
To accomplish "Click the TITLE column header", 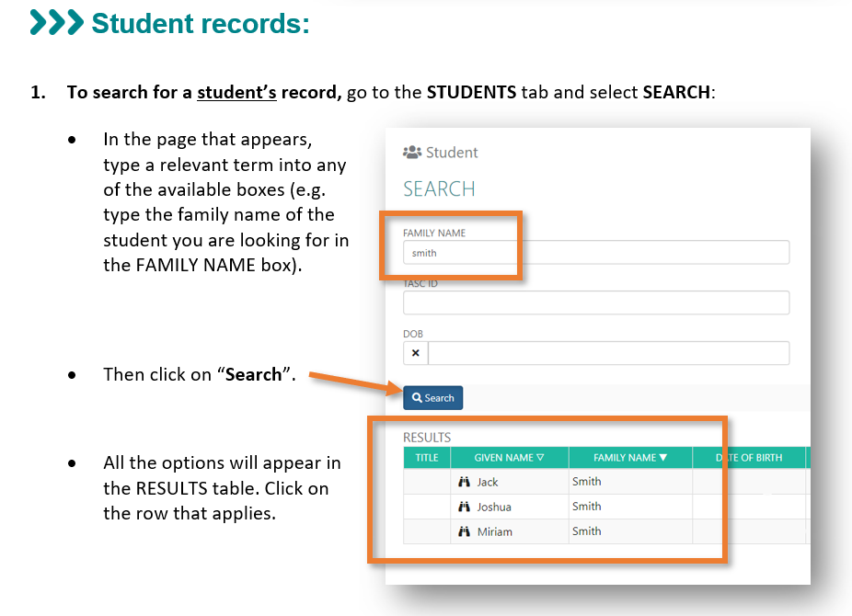I will click(x=427, y=458).
